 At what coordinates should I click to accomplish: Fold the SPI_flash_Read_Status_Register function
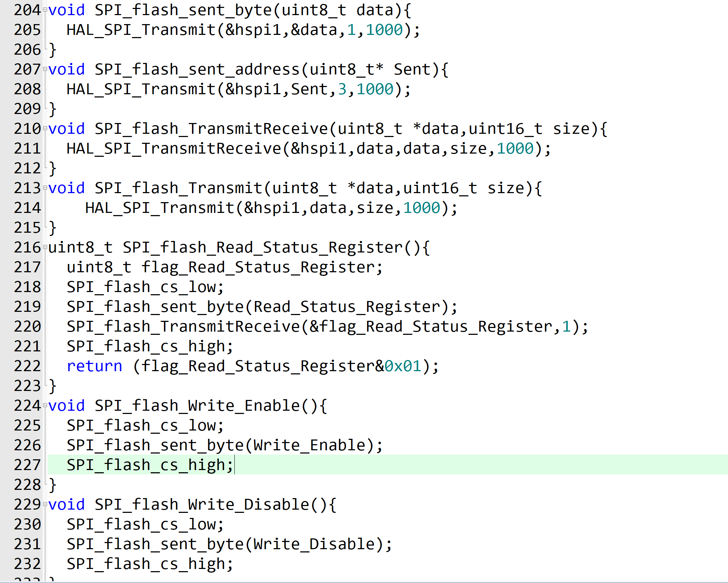[x=45, y=247]
